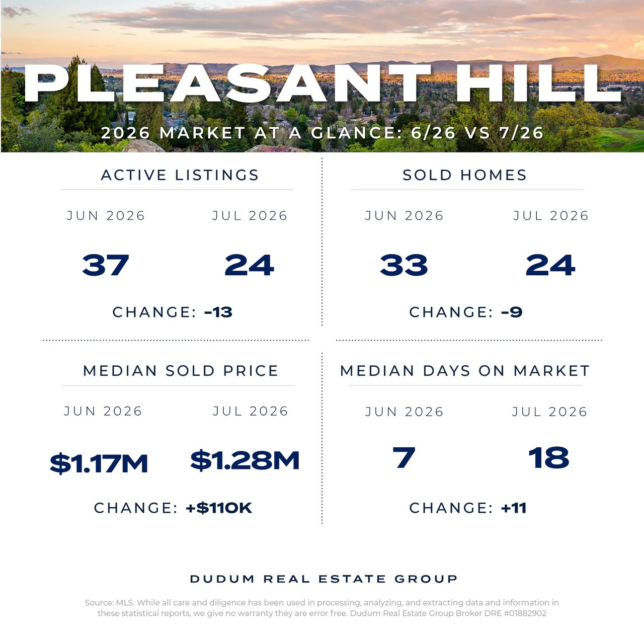Click active listings June value 37
The image size is (644, 644).
click(x=106, y=265)
